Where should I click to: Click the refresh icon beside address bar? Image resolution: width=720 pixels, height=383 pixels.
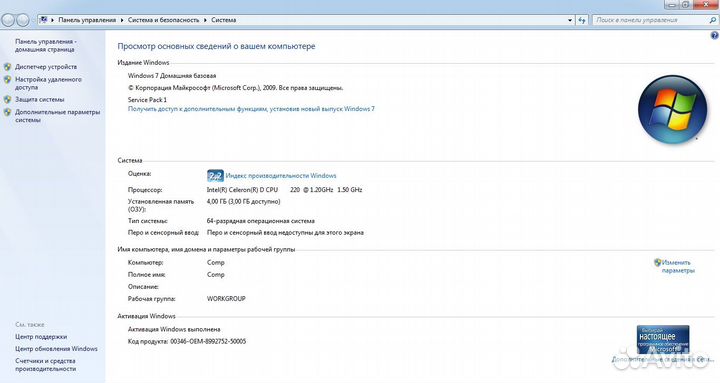coord(582,20)
